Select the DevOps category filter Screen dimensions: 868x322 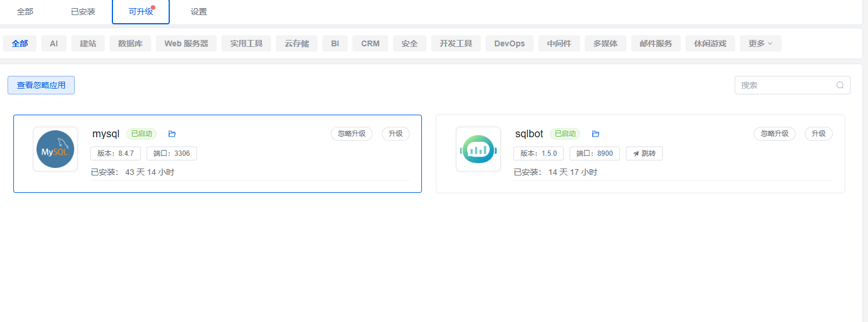509,43
